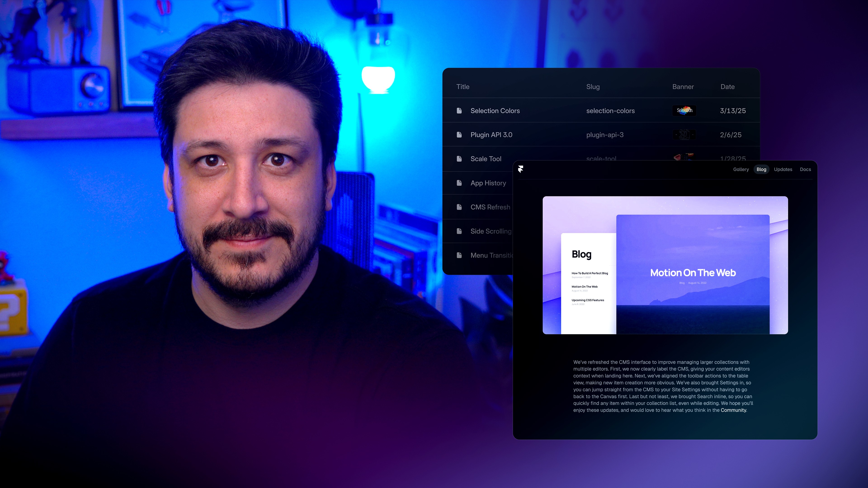
Task: Click the page icon beside CMS Refresh
Action: (x=459, y=207)
